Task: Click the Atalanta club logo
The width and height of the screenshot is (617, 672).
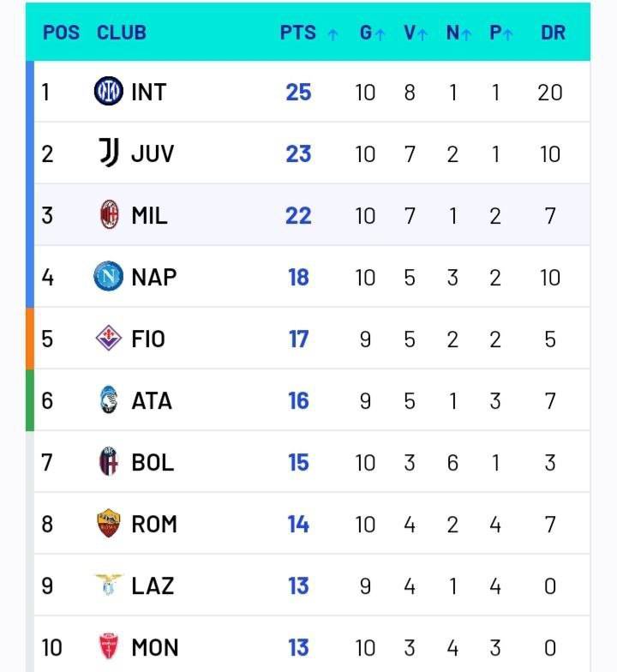Action: click(x=109, y=400)
